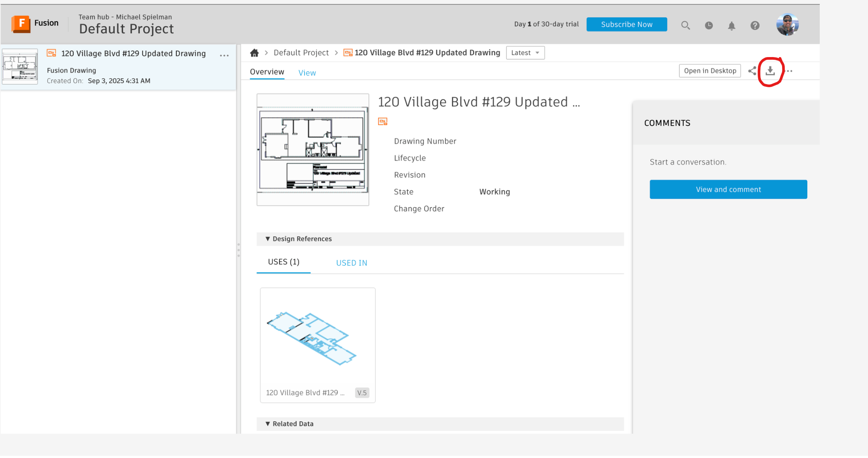The image size is (868, 458).
Task: Click the 'COMMENTS' panel heading
Action: coord(667,123)
